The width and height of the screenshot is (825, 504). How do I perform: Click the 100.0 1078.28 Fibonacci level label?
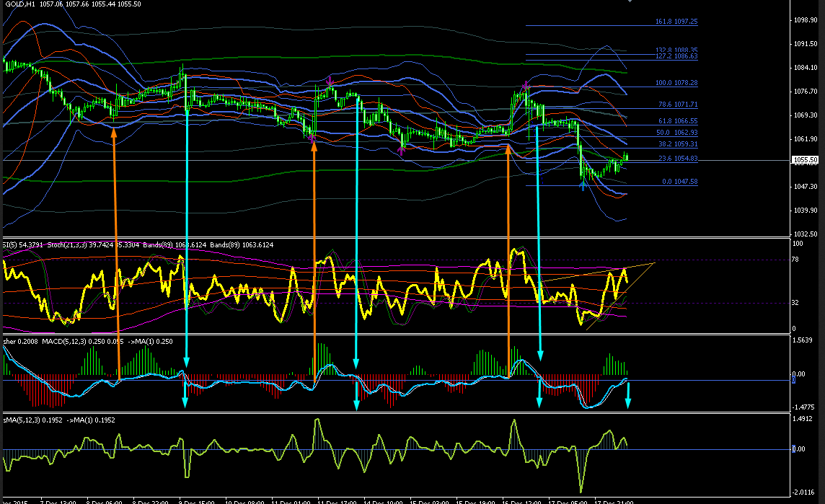[676, 83]
